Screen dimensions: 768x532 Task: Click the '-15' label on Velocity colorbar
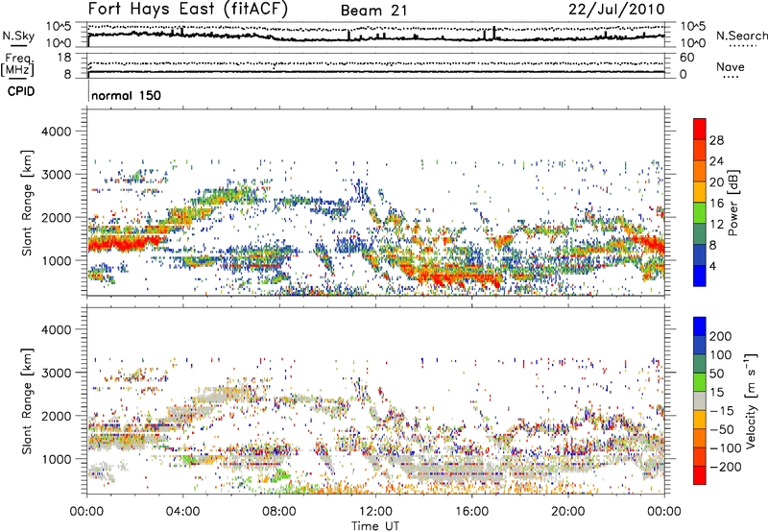(x=722, y=410)
